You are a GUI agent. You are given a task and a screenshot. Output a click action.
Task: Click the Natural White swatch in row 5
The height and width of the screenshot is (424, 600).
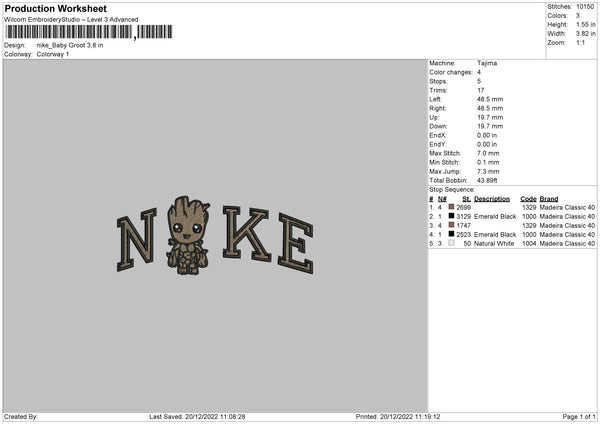(x=451, y=243)
